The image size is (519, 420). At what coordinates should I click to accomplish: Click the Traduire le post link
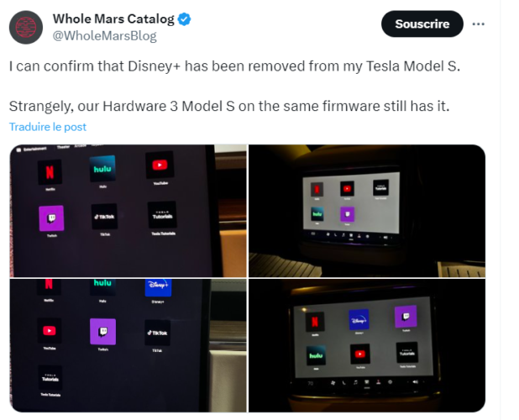coord(48,127)
